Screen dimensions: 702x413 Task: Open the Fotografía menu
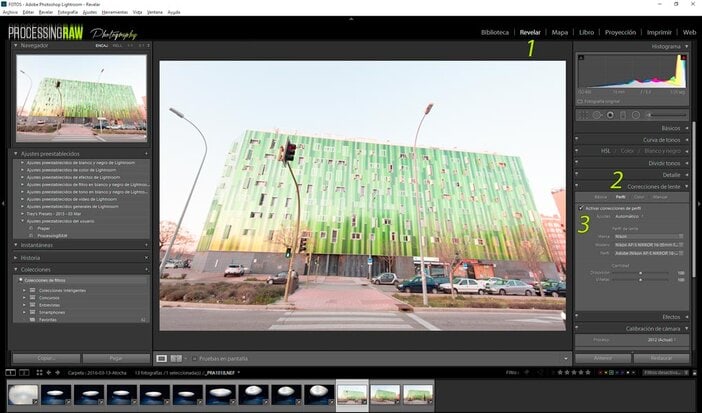(65, 12)
